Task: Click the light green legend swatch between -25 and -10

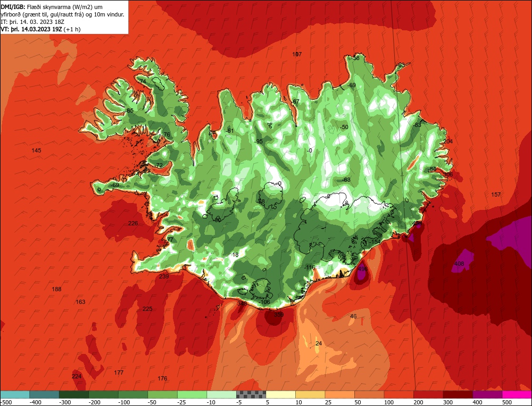Action: tap(192, 394)
